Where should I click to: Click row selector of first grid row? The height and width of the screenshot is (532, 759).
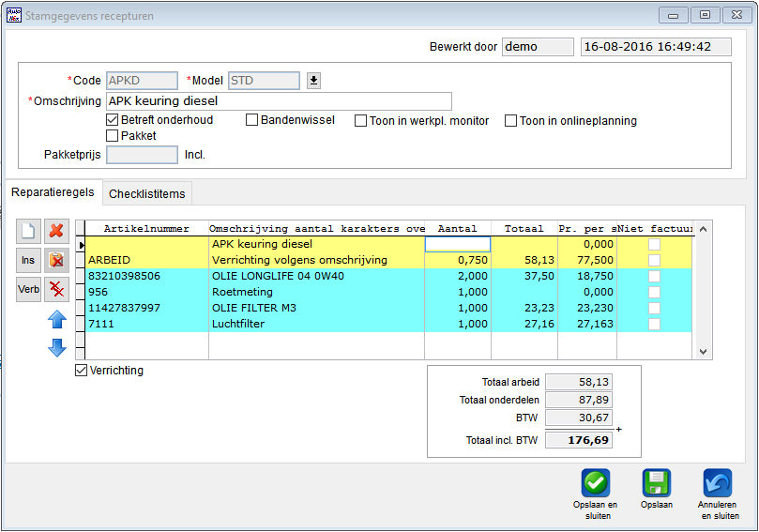[81, 245]
